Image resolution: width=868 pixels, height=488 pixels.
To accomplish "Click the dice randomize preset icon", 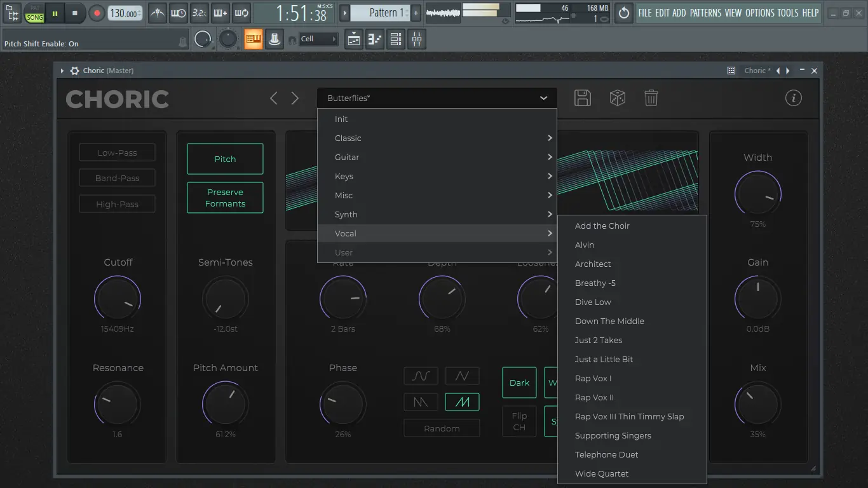I will (x=617, y=98).
